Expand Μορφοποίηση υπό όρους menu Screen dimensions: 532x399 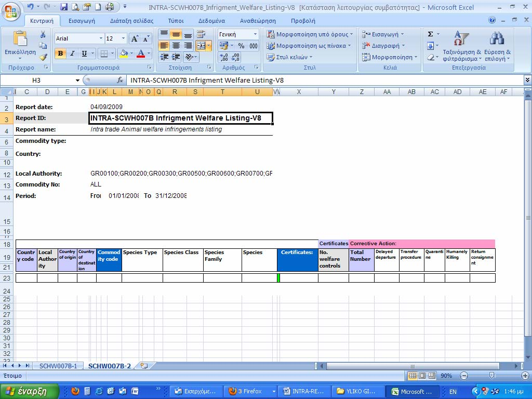click(x=310, y=34)
